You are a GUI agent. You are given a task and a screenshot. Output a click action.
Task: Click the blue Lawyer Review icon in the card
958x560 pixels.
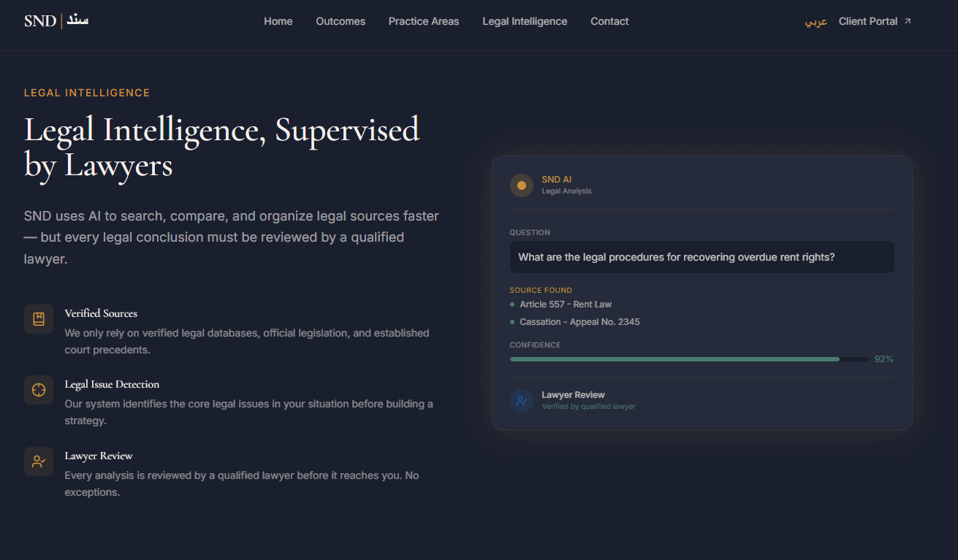coord(522,400)
